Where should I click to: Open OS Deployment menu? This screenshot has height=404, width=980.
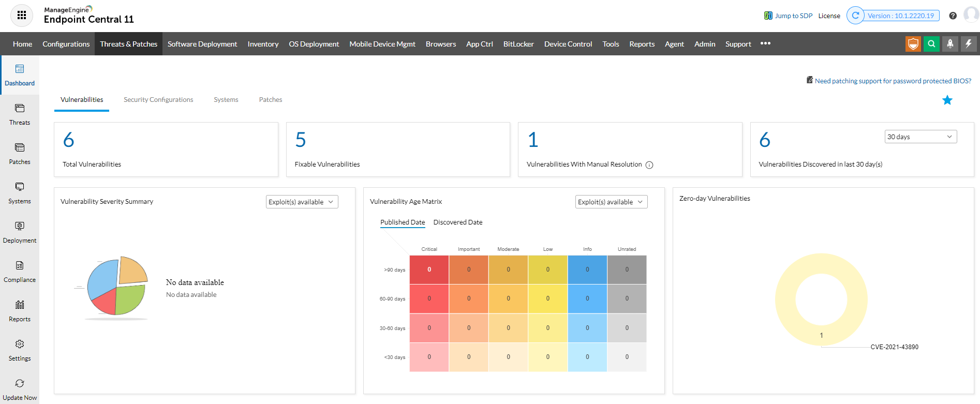coord(314,44)
